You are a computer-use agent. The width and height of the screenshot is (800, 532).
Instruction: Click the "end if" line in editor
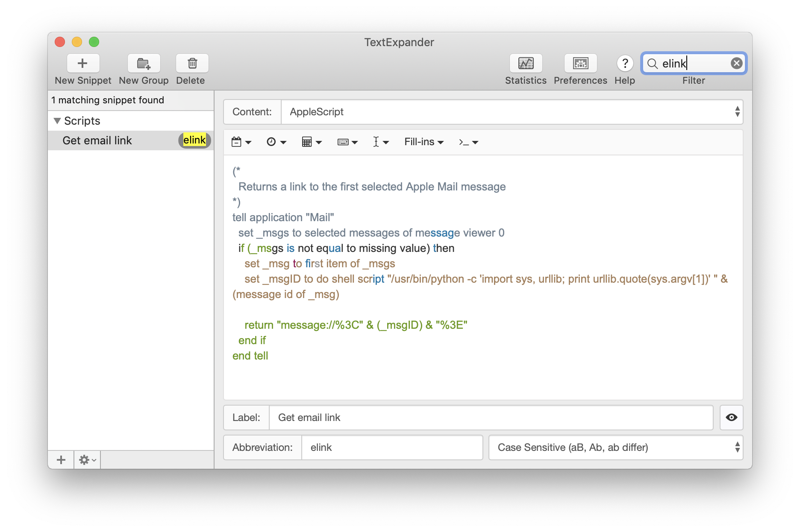[x=252, y=340]
